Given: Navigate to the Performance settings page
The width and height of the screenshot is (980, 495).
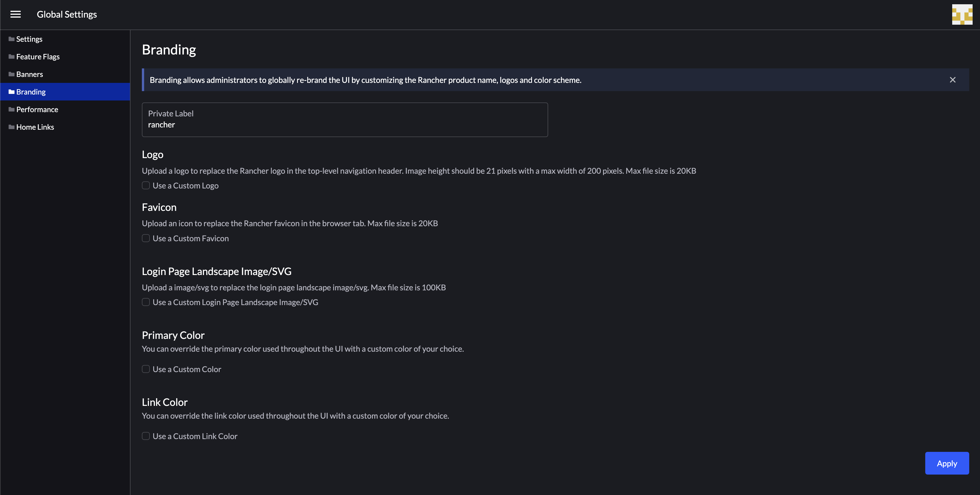Looking at the screenshot, I should point(37,109).
